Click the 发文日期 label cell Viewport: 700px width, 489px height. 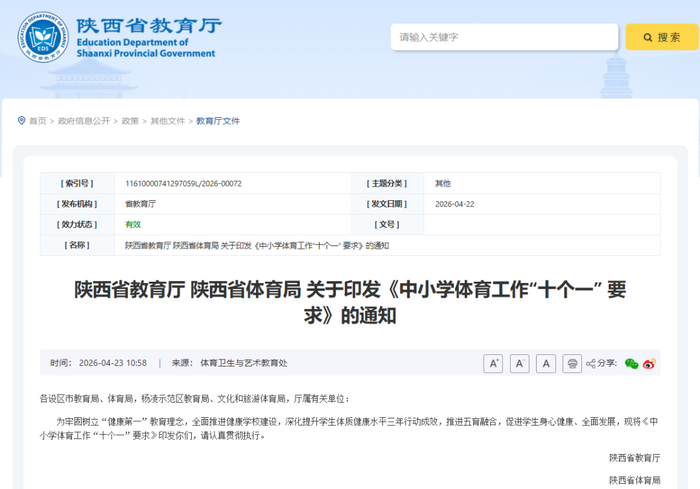387,204
